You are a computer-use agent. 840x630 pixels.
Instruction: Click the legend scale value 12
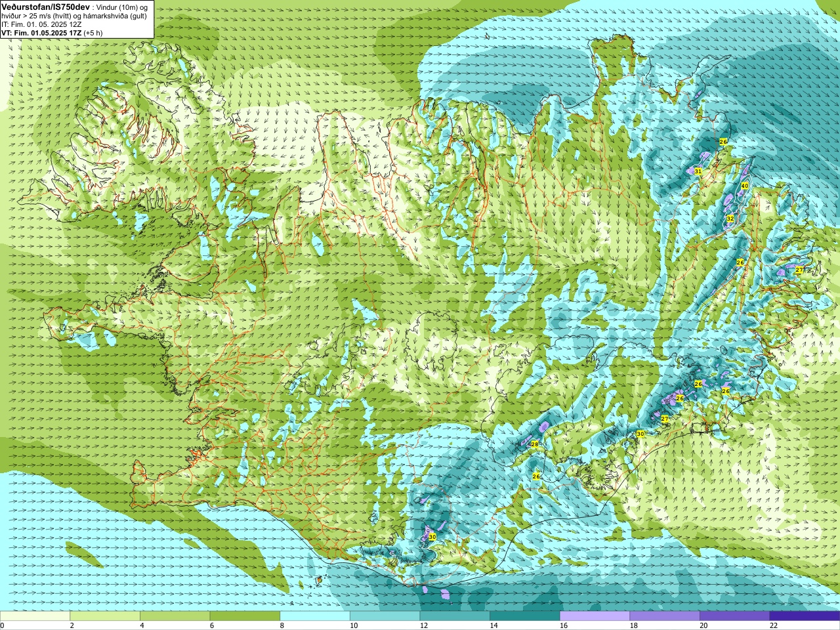point(424,625)
